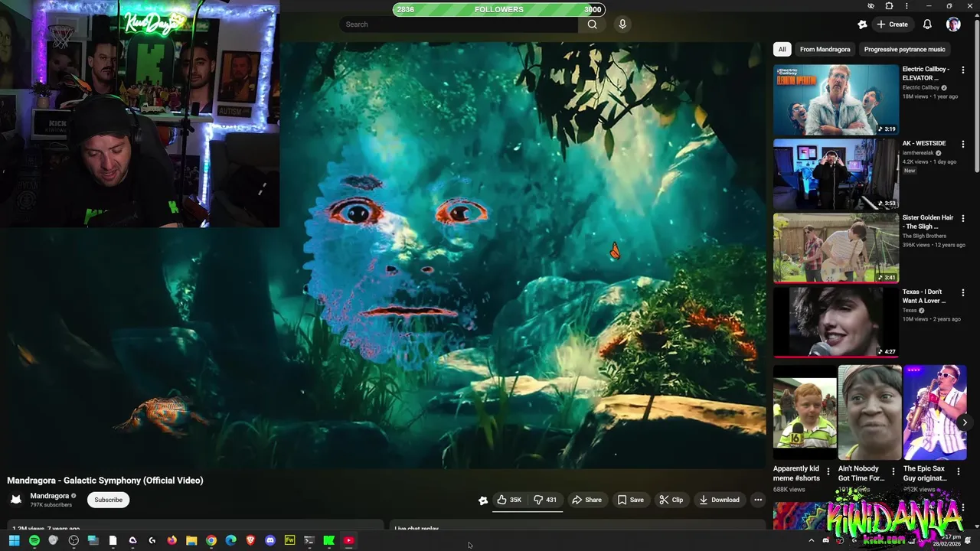Start voice search with microphone icon
Image resolution: width=980 pixels, height=551 pixels.
coord(622,24)
